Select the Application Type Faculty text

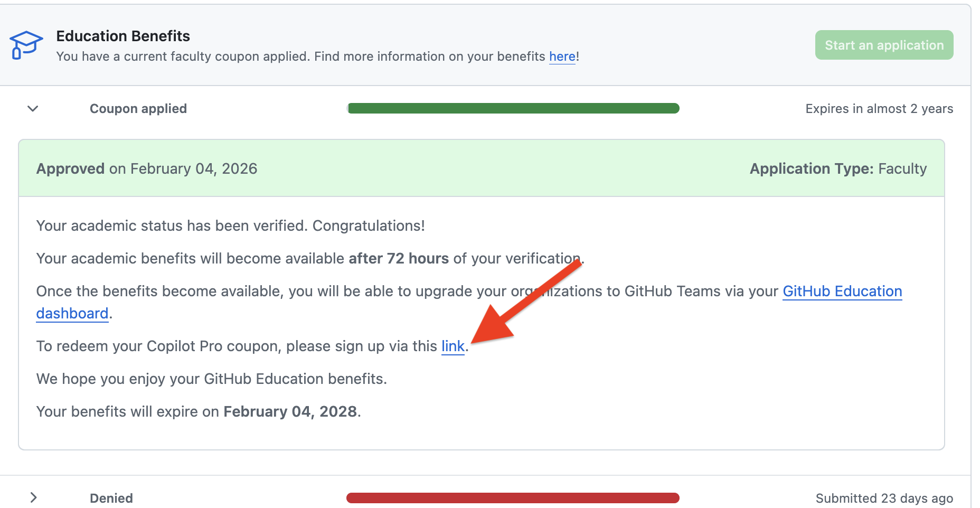837,168
